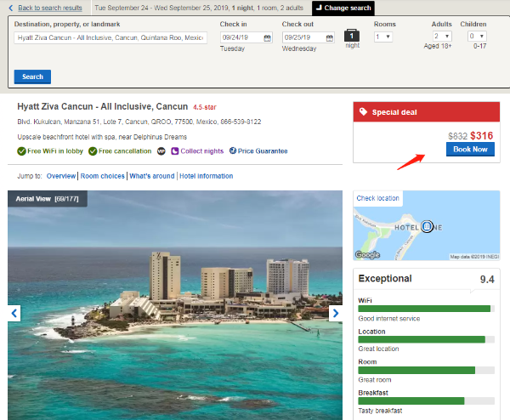Click the hotel pin on the map
510x420 pixels.
click(427, 226)
